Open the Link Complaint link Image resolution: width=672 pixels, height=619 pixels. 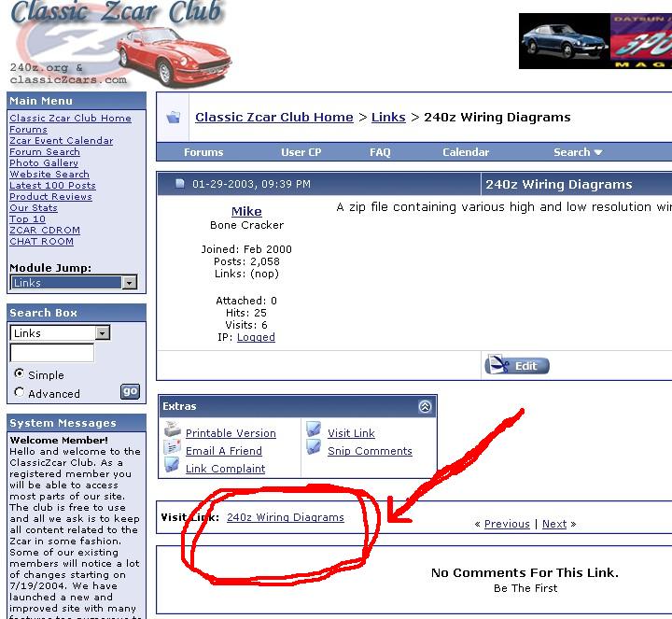click(x=226, y=469)
